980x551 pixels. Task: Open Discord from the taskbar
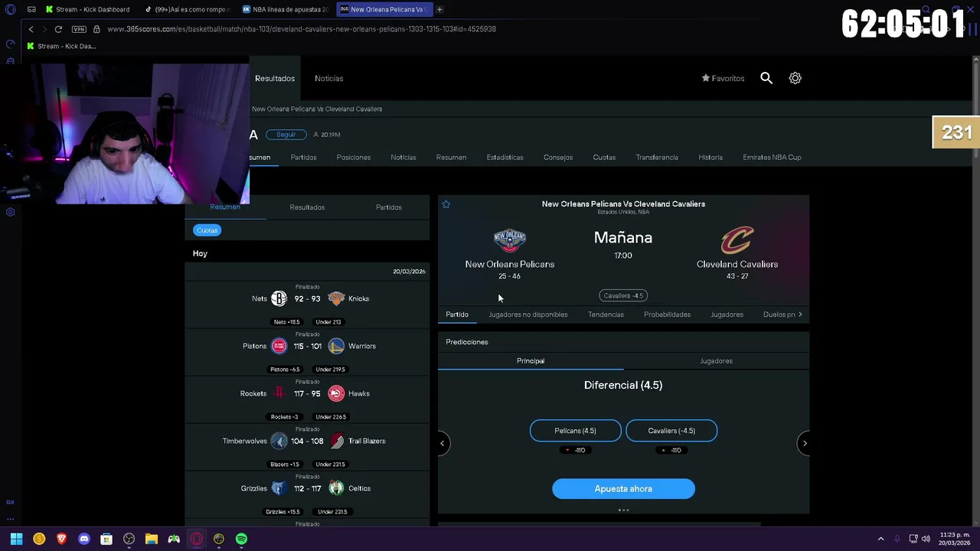tap(84, 539)
